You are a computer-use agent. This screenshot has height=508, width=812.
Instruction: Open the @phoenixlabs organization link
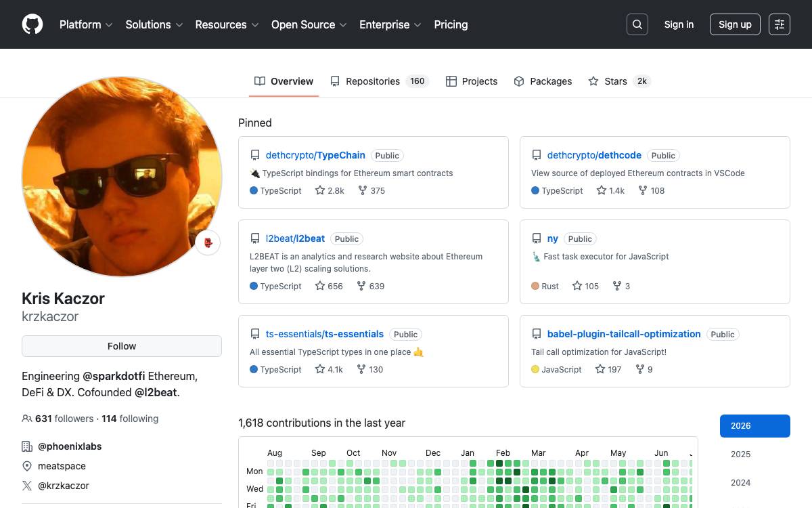70,446
